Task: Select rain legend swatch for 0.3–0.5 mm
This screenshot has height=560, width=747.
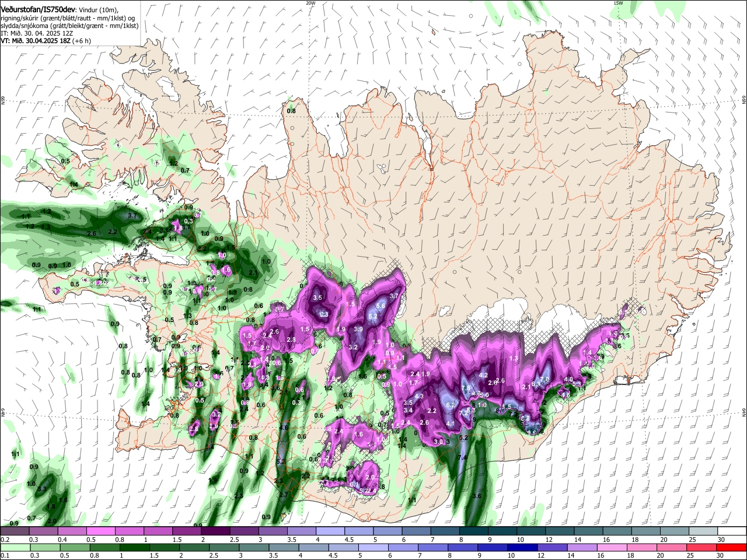Action: click(x=45, y=547)
